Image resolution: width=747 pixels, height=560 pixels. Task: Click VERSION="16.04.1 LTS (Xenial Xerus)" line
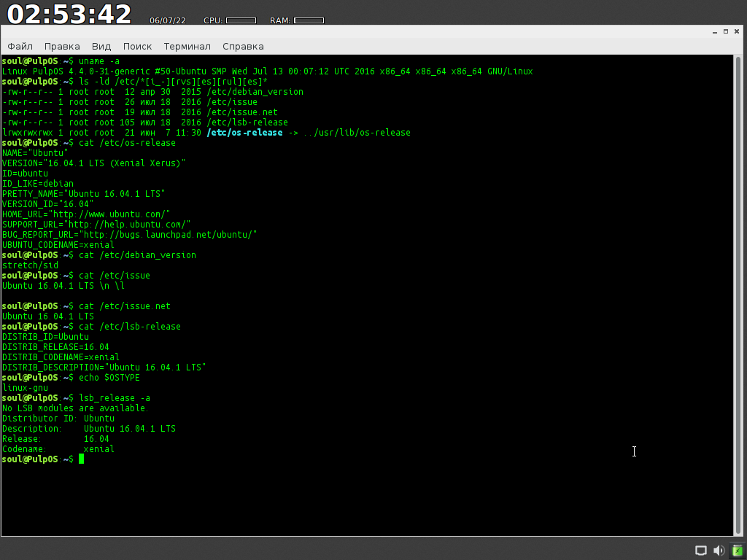94,163
